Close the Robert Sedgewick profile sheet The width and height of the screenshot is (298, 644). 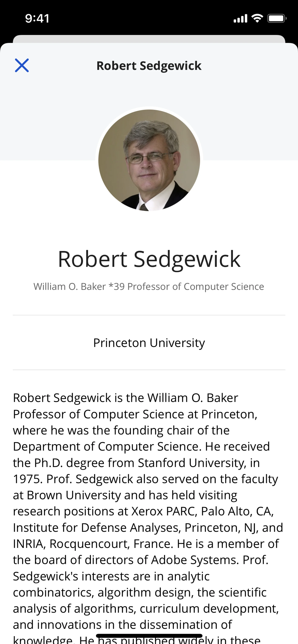point(22,66)
